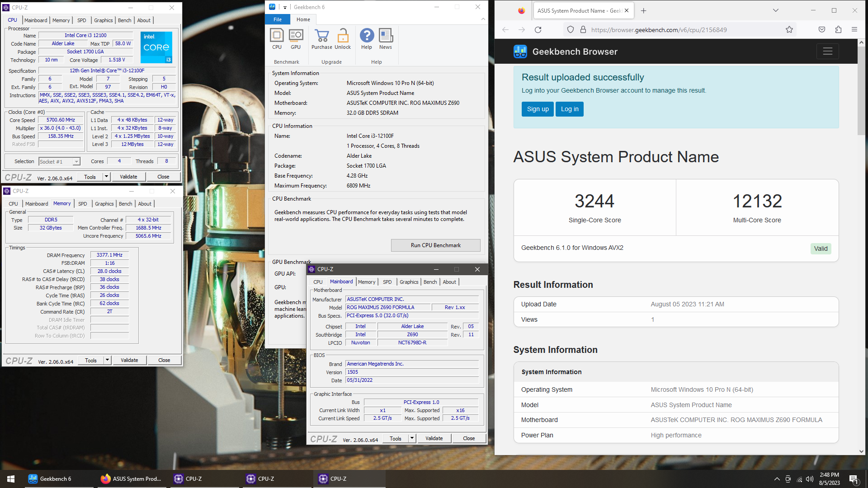Toggle the Geekbench Browser hamburger menu
The width and height of the screenshot is (868, 488).
tap(828, 52)
